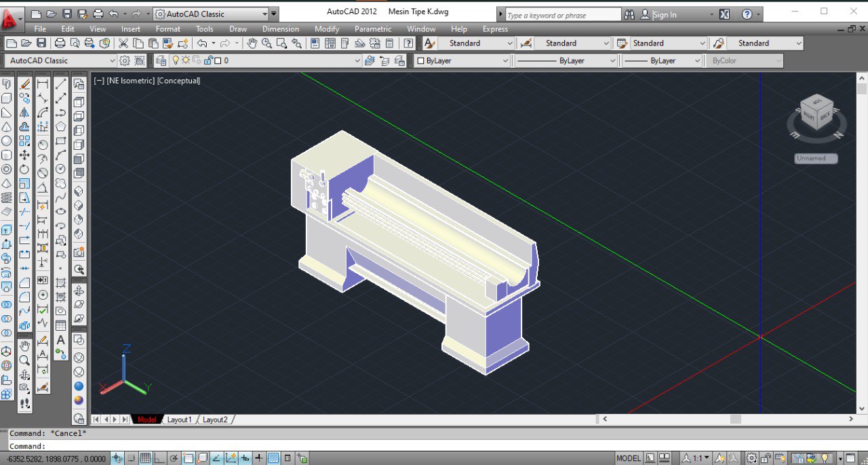Open the layer list dropdown showing 0
Screen dimensions: 868x465
(357, 61)
